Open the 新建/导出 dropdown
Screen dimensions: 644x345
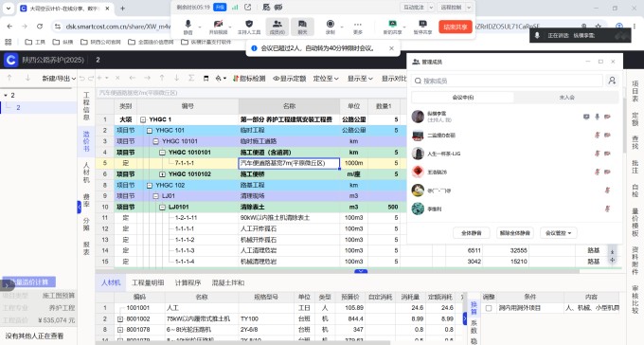(x=59, y=78)
